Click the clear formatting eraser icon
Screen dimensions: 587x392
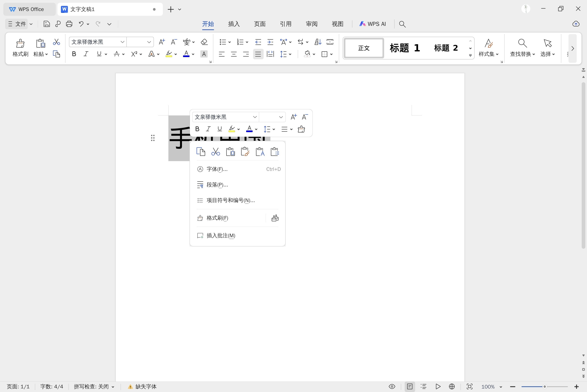tap(204, 42)
